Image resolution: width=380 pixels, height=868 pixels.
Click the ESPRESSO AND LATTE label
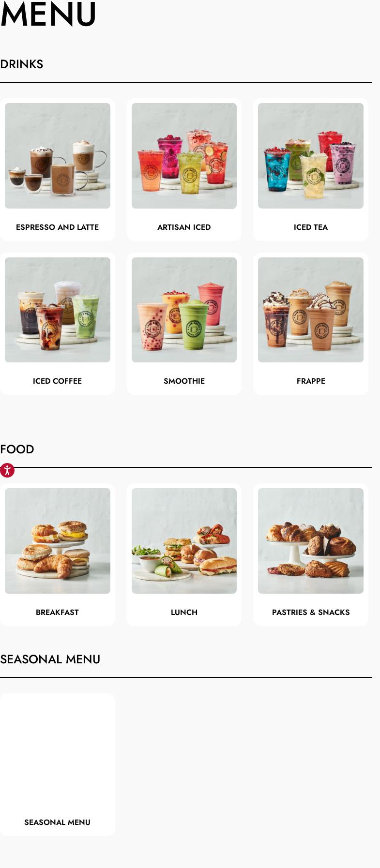[x=57, y=227]
